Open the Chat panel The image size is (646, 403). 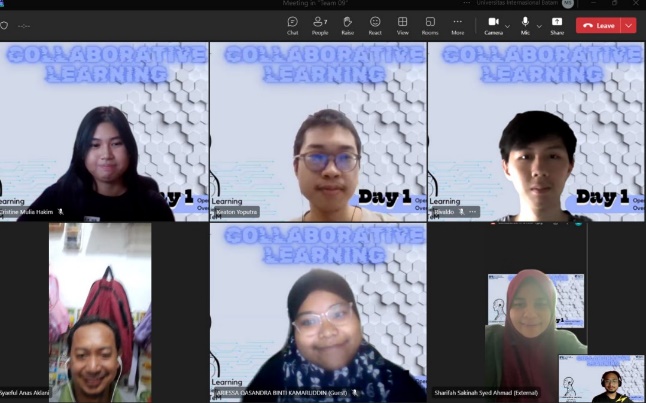[x=293, y=26]
